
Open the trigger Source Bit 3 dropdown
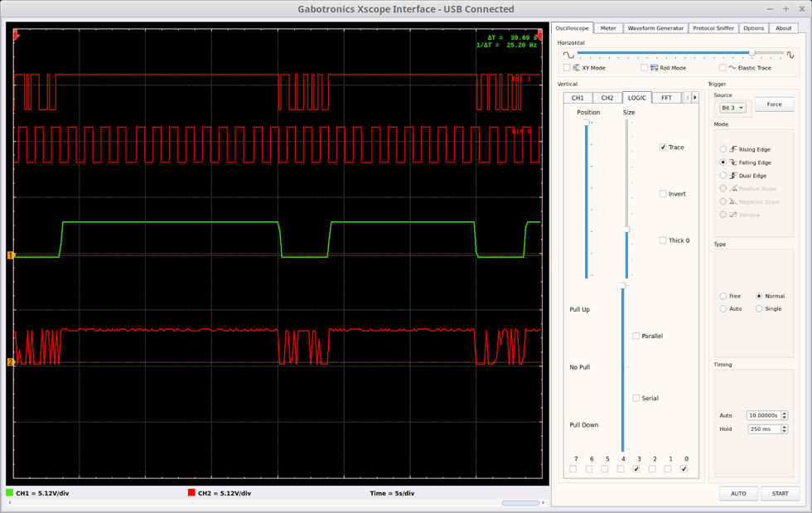coord(732,108)
